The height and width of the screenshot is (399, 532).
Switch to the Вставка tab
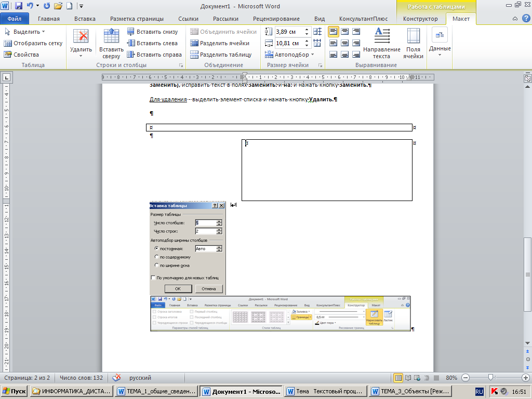coord(85,19)
